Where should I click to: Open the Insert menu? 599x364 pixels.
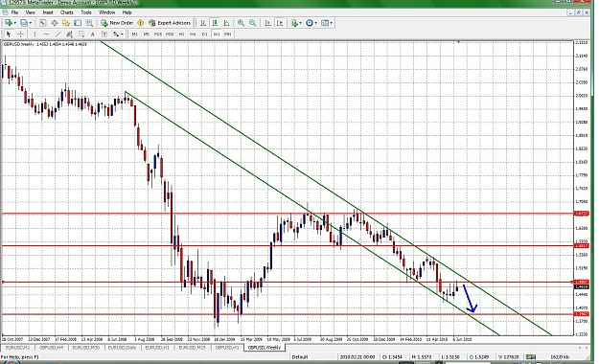(x=48, y=12)
